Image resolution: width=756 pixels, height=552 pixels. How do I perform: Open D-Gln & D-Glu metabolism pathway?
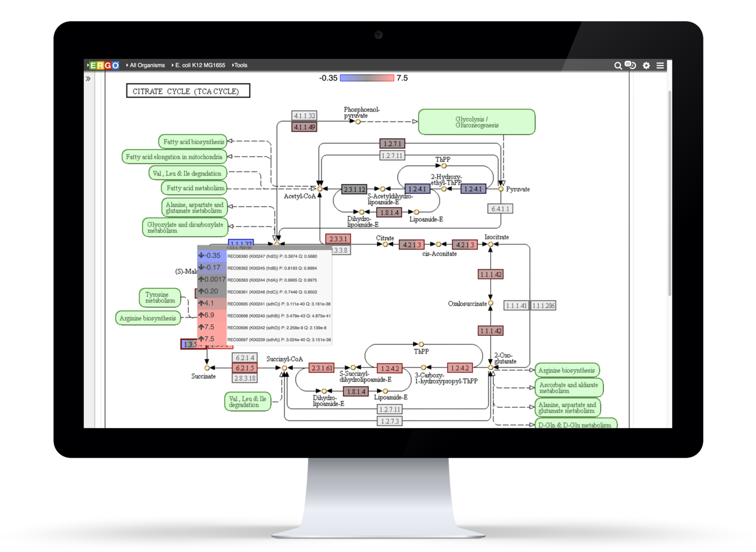(576, 424)
